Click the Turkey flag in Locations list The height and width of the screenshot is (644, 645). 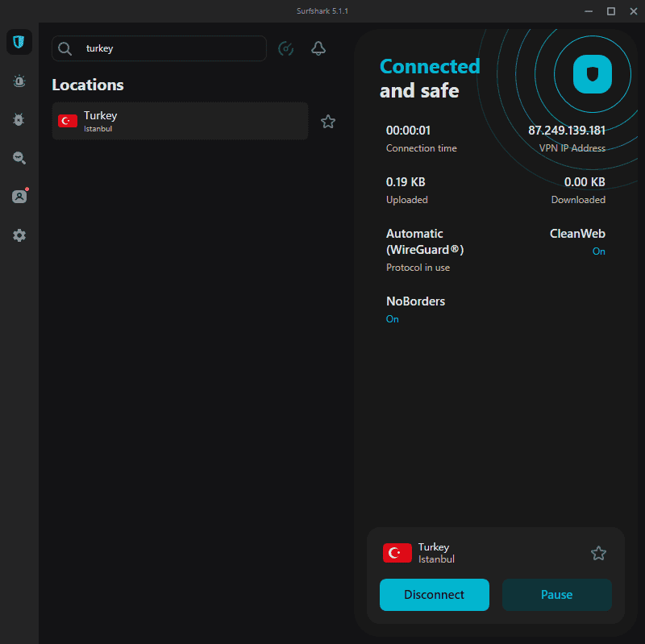68,121
